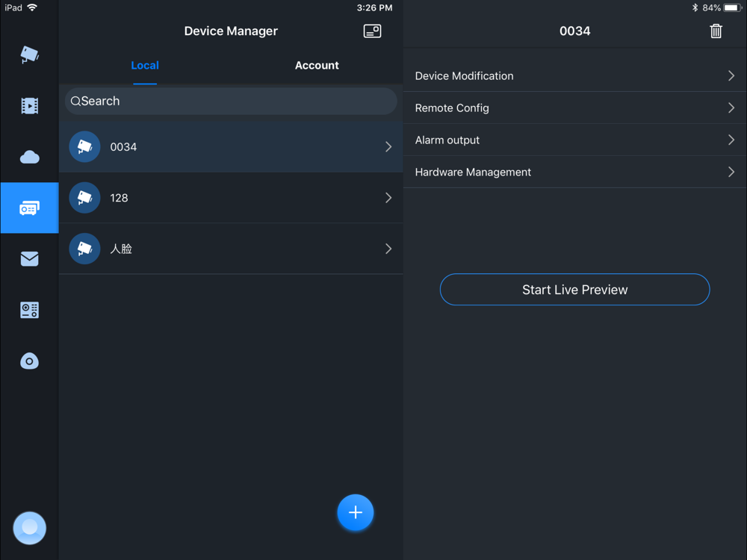Open the access control panel sidebar icon
Viewport: 747px width, 560px height.
pos(30,310)
